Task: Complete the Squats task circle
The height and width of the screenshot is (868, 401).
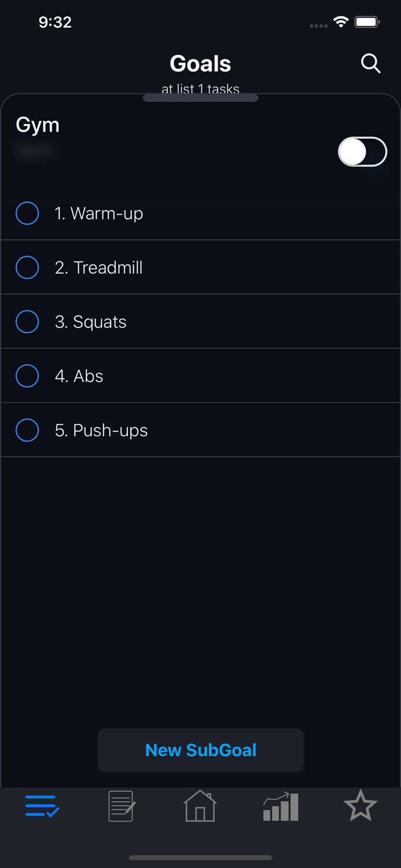Action: (27, 322)
